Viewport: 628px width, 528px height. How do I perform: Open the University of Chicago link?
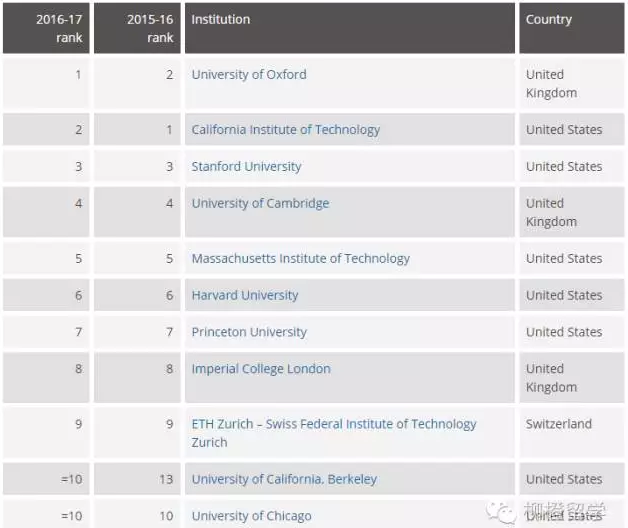[251, 516]
